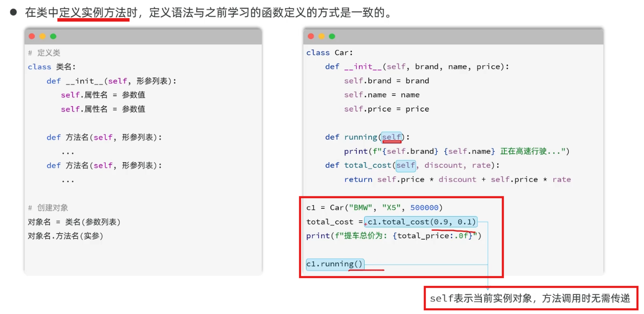This screenshot has height=314, width=644.
Task: Click the note "self表示当前实例对象，方法调用时无需传递"
Action: click(x=530, y=298)
